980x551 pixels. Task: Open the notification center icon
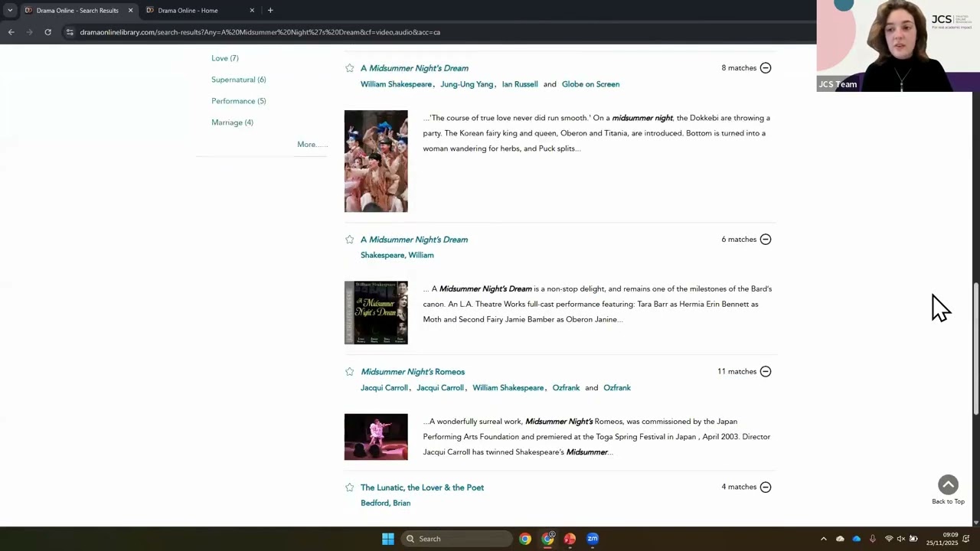966,539
